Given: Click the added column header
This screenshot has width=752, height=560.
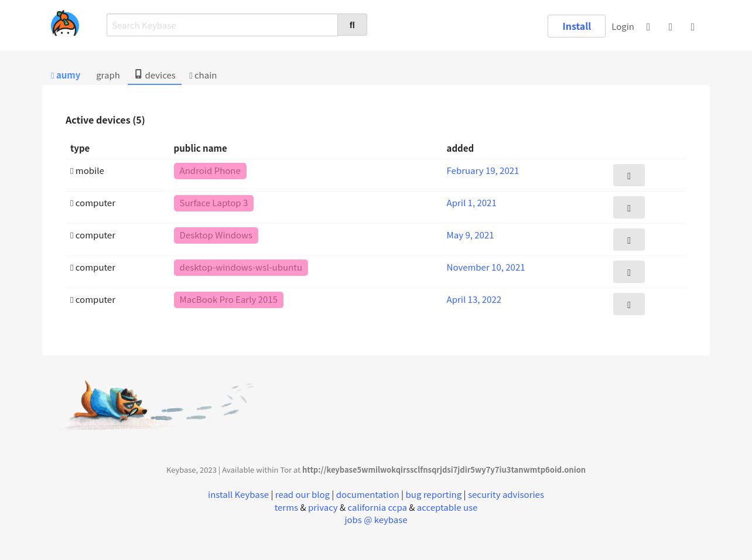Looking at the screenshot, I should click(460, 148).
